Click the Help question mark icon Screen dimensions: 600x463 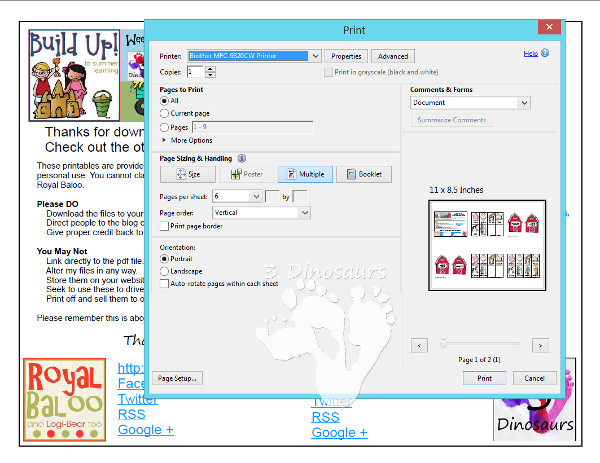pyautogui.click(x=545, y=52)
